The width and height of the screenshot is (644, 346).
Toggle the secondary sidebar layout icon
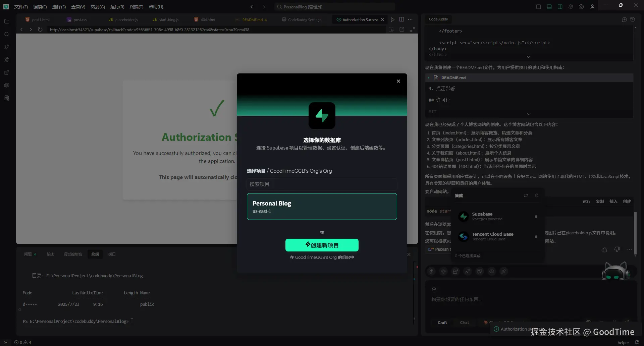[x=560, y=7]
